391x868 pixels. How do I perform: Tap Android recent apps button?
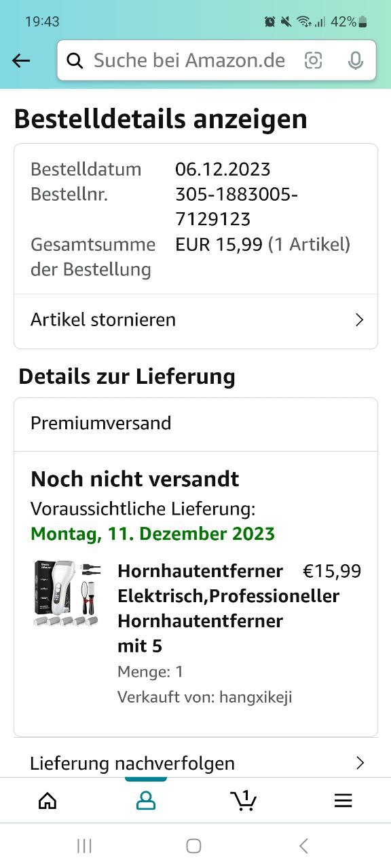pos(84,846)
